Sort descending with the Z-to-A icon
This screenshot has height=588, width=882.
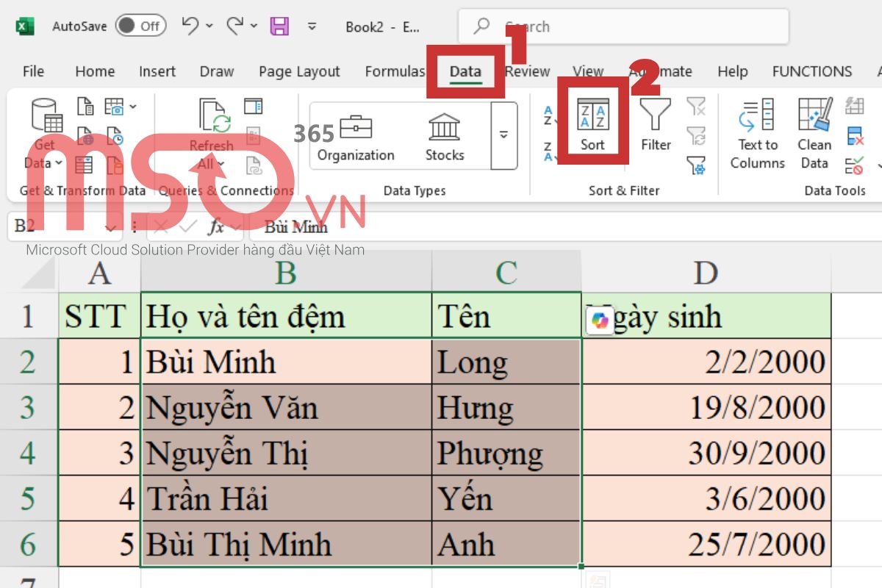tap(548, 151)
